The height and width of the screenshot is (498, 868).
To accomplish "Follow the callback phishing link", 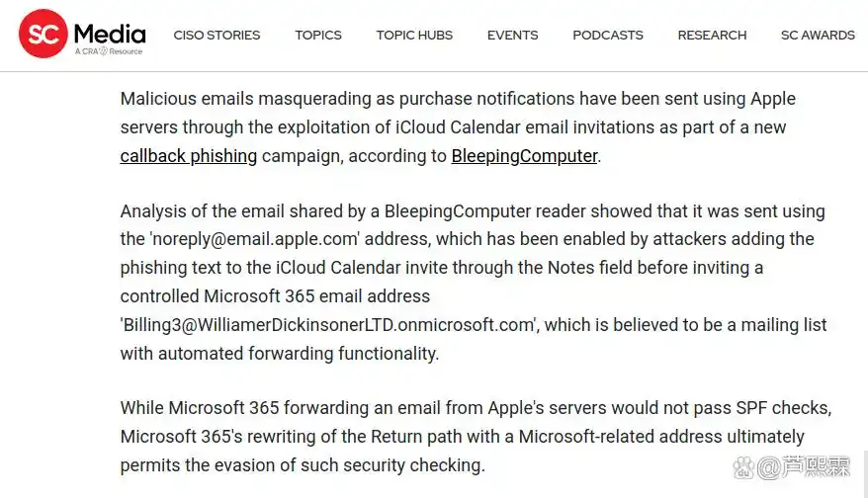I will point(189,156).
